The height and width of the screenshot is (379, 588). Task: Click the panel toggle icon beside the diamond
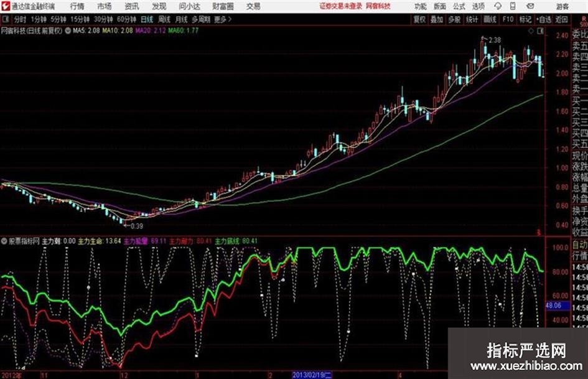pyautogui.click(x=540, y=31)
